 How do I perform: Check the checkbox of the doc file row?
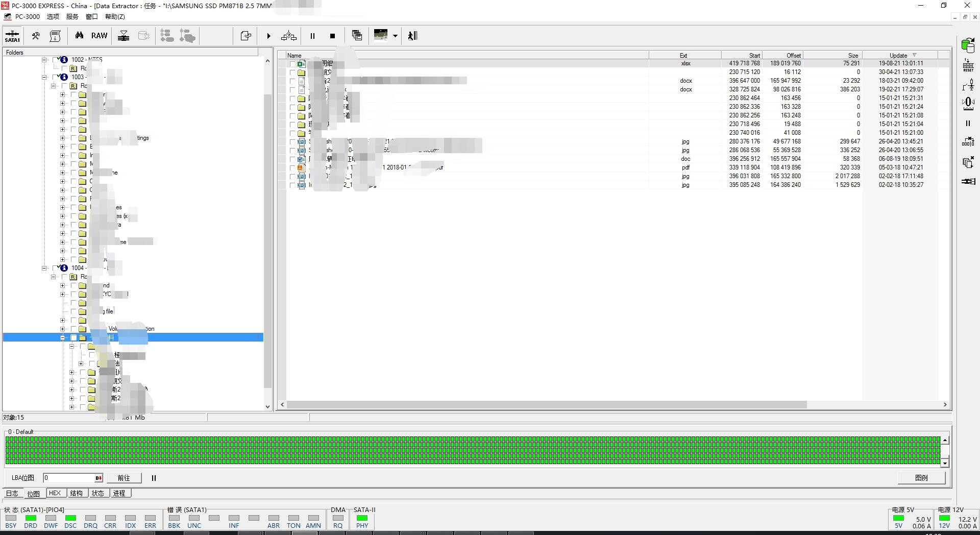[292, 159]
